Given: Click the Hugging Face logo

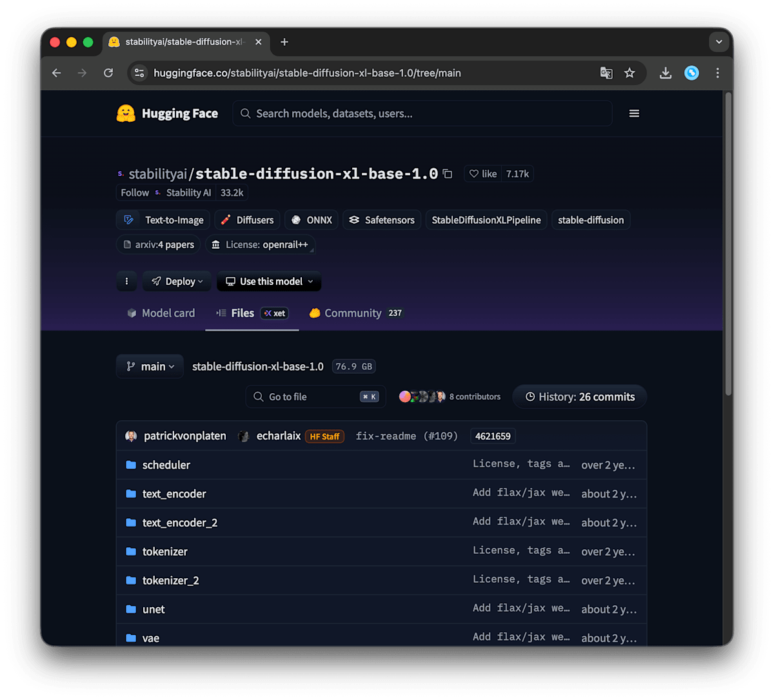Looking at the screenshot, I should pyautogui.click(x=167, y=113).
